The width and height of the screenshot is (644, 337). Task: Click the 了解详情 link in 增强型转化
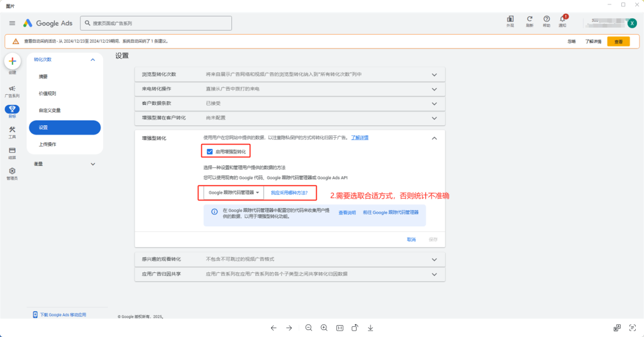[360, 138]
